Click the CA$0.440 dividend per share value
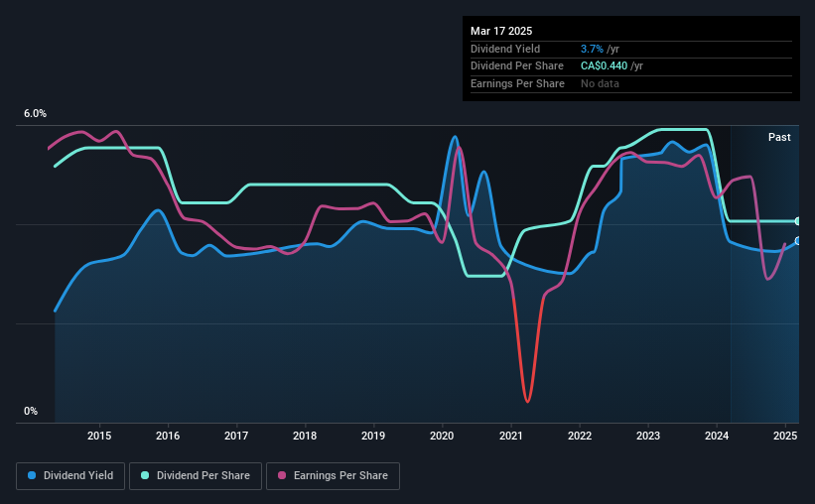The width and height of the screenshot is (815, 504). [x=604, y=66]
